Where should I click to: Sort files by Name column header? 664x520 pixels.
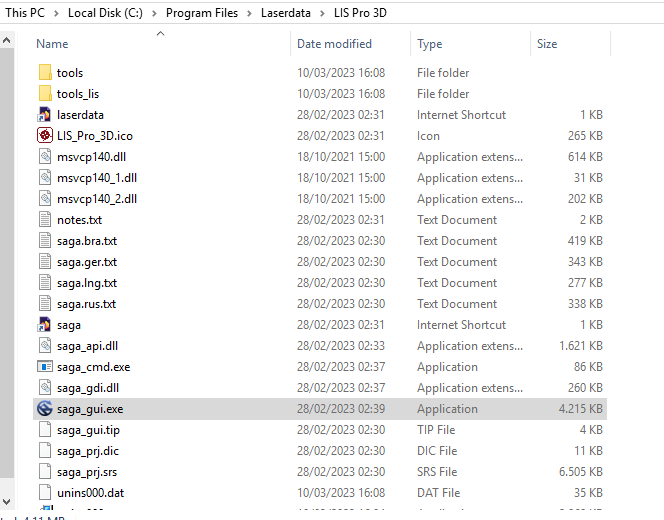coord(52,44)
